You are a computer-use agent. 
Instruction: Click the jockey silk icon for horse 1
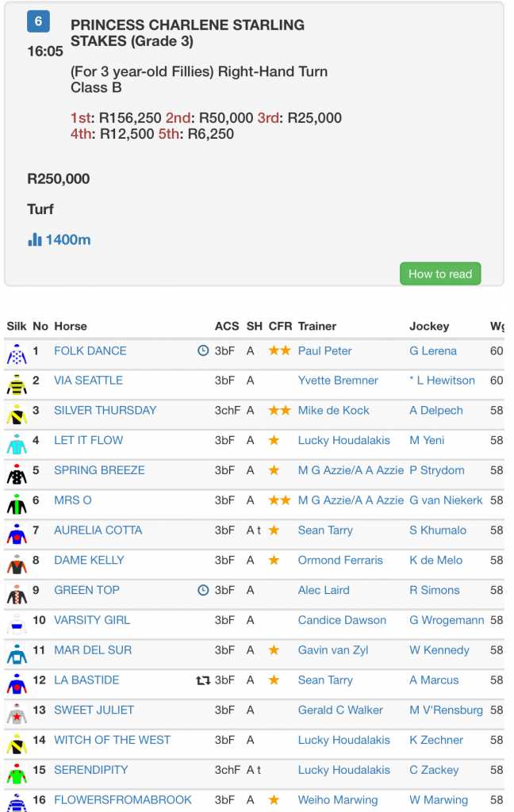[17, 352]
